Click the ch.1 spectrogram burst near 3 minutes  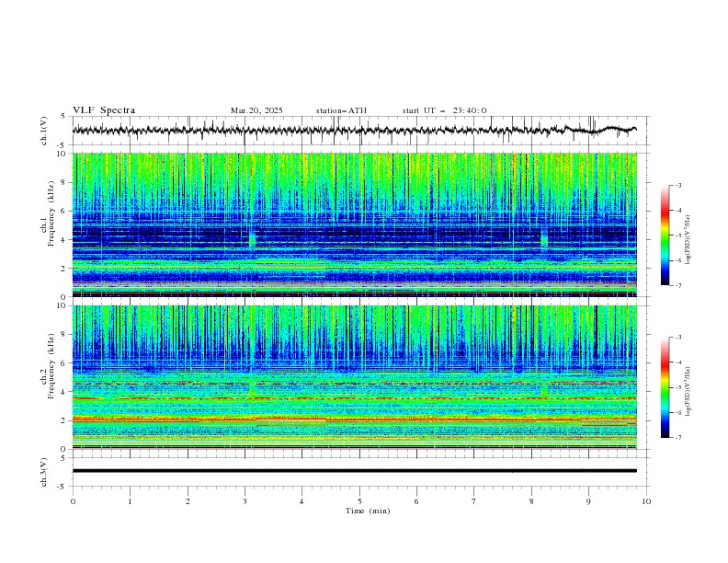(x=252, y=240)
